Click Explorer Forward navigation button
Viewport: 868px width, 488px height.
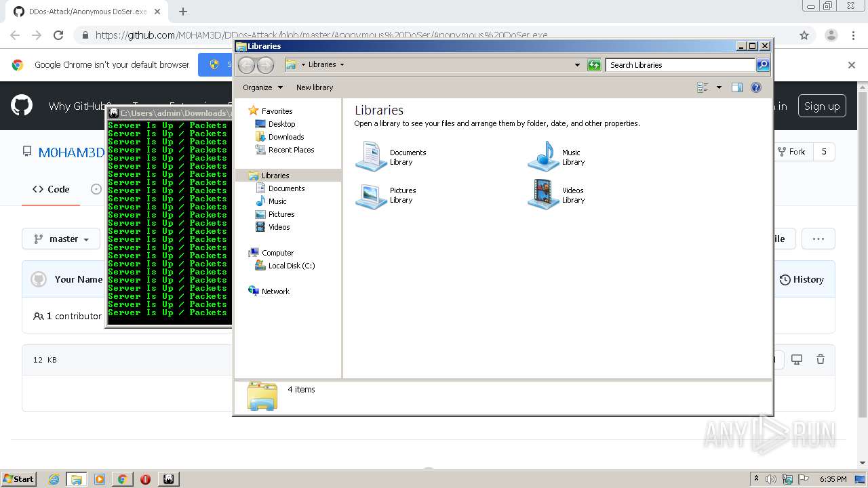[266, 65]
